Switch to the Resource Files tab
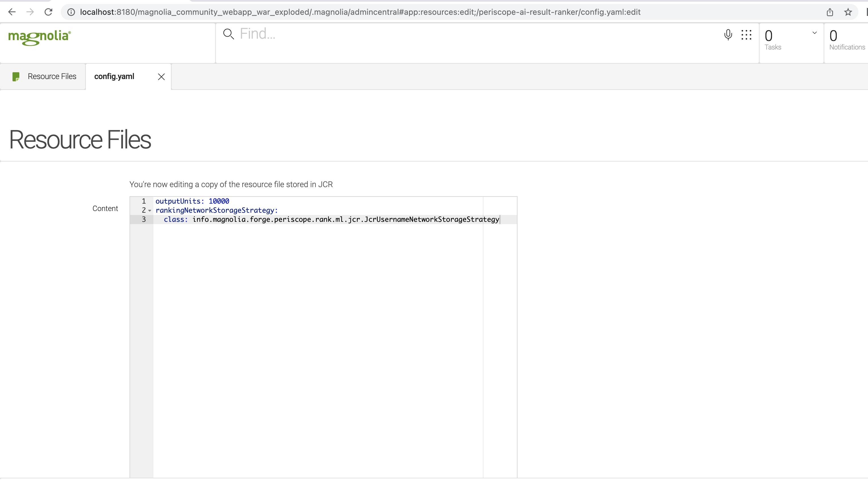 pyautogui.click(x=52, y=76)
